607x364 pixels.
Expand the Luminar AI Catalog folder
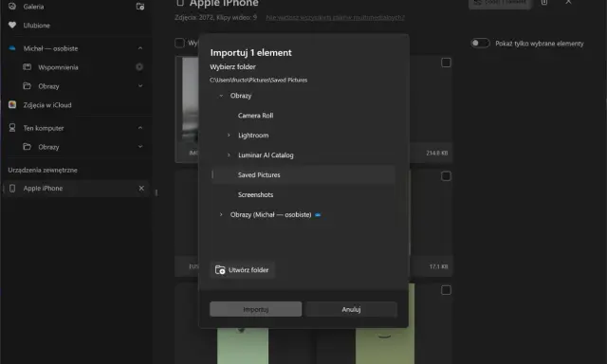(x=229, y=155)
